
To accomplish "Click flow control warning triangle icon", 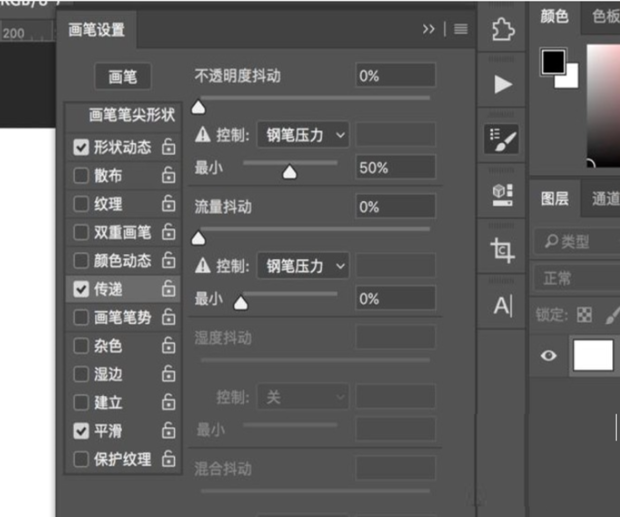I will coord(203,266).
